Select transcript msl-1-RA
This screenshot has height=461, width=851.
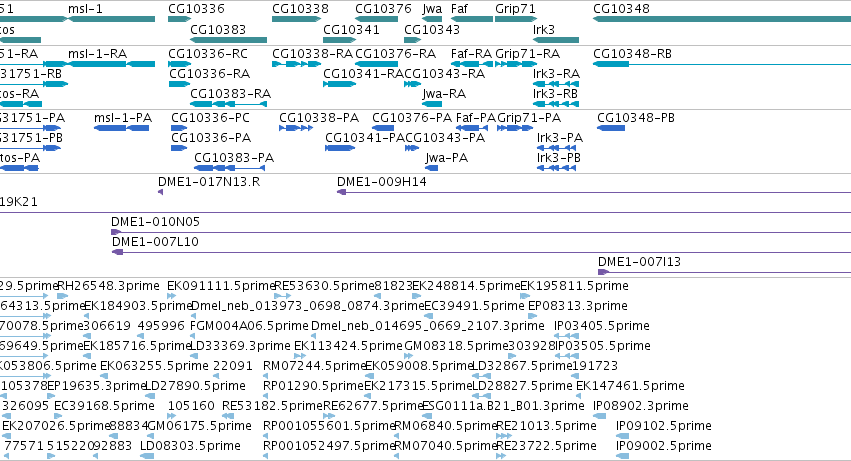[111, 64]
